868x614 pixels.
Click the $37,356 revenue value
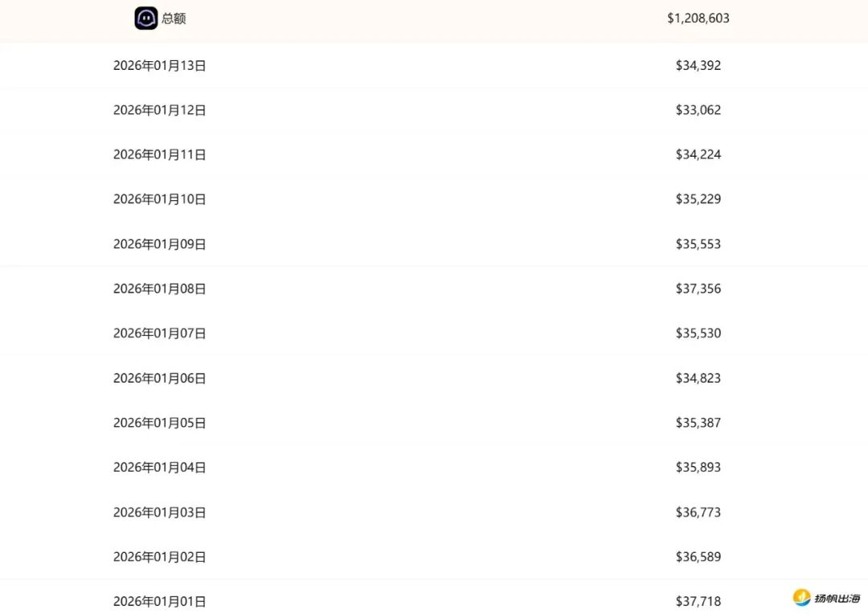(698, 289)
